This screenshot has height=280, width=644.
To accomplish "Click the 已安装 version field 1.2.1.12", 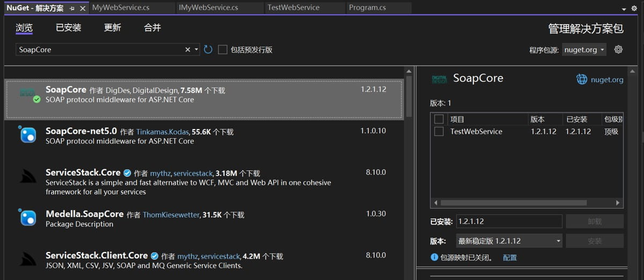I will pyautogui.click(x=509, y=221).
